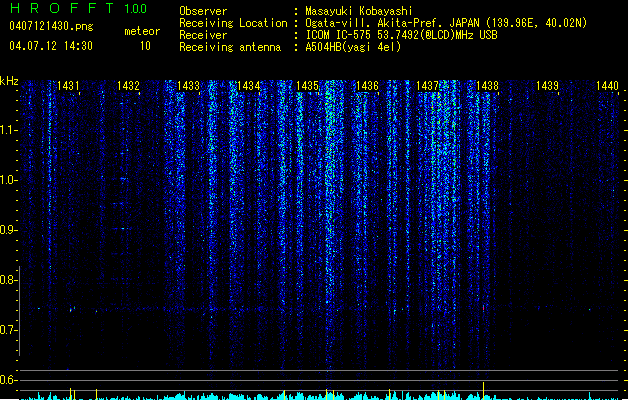Image resolution: width=629 pixels, height=400 pixels.
Task: Select the file name 0407121430.png
Action: point(51,26)
